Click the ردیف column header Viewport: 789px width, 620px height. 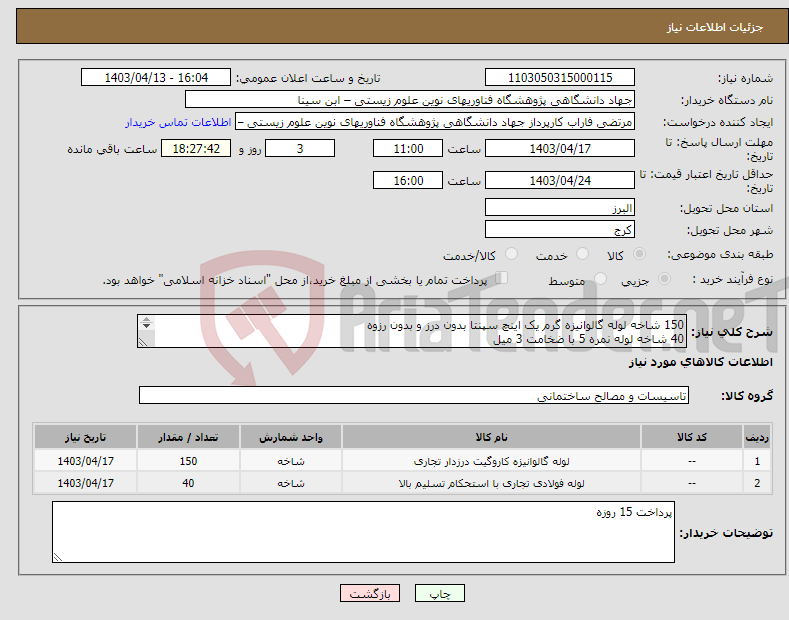click(757, 437)
